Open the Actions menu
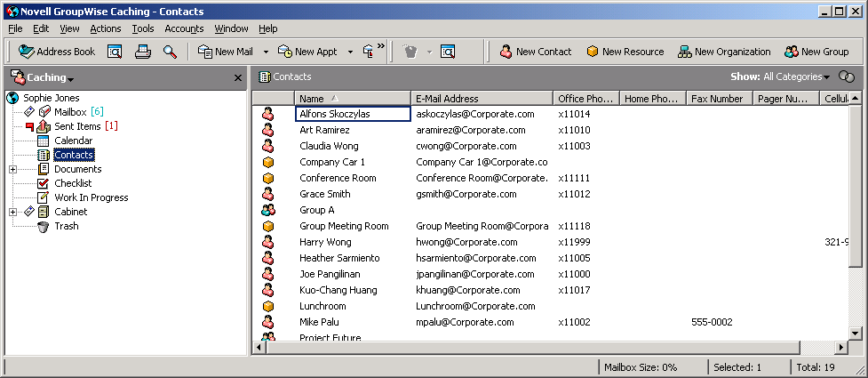Image resolution: width=868 pixels, height=378 pixels. (x=105, y=28)
